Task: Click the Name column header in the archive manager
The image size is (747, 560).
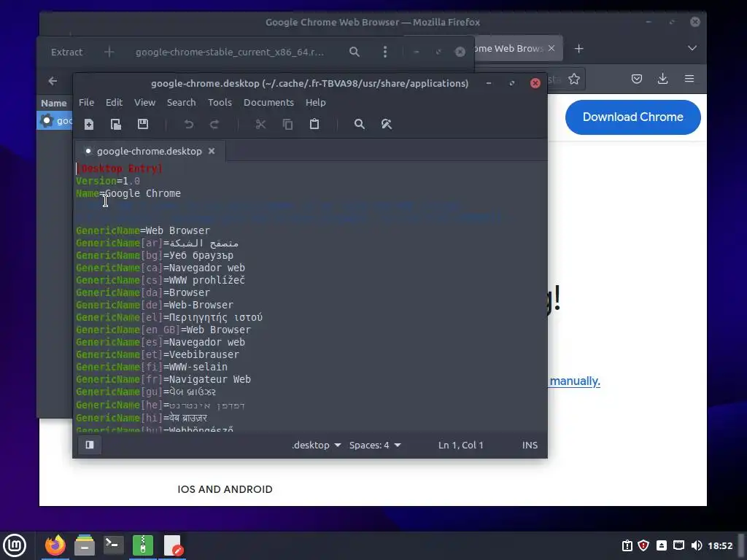Action: click(54, 103)
